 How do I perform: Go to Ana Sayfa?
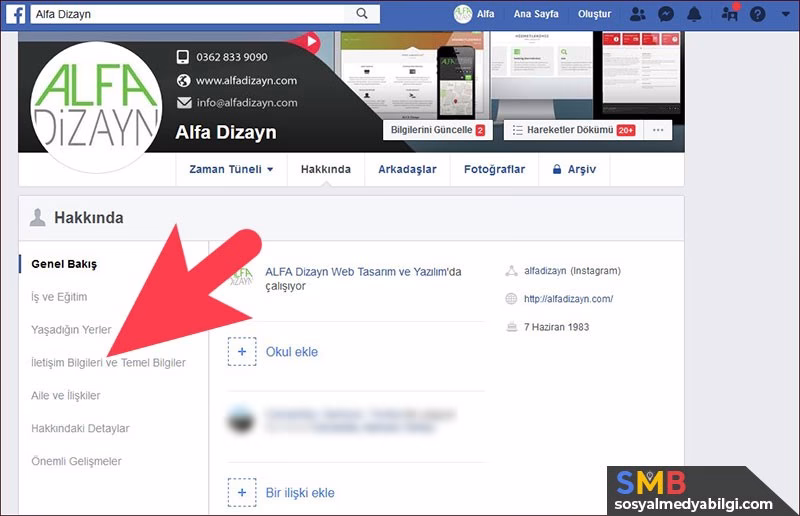[x=536, y=14]
